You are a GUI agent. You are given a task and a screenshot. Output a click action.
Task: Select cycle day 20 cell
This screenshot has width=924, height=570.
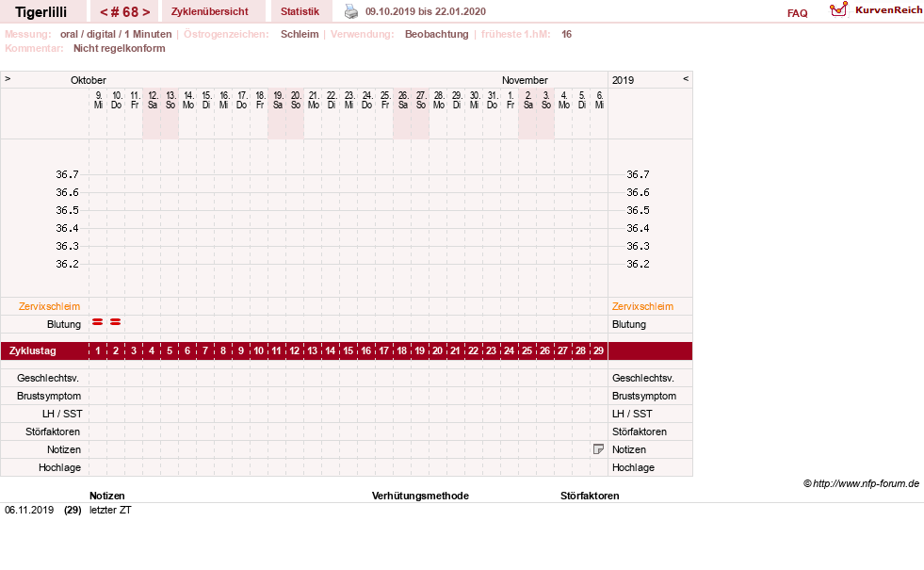[438, 350]
